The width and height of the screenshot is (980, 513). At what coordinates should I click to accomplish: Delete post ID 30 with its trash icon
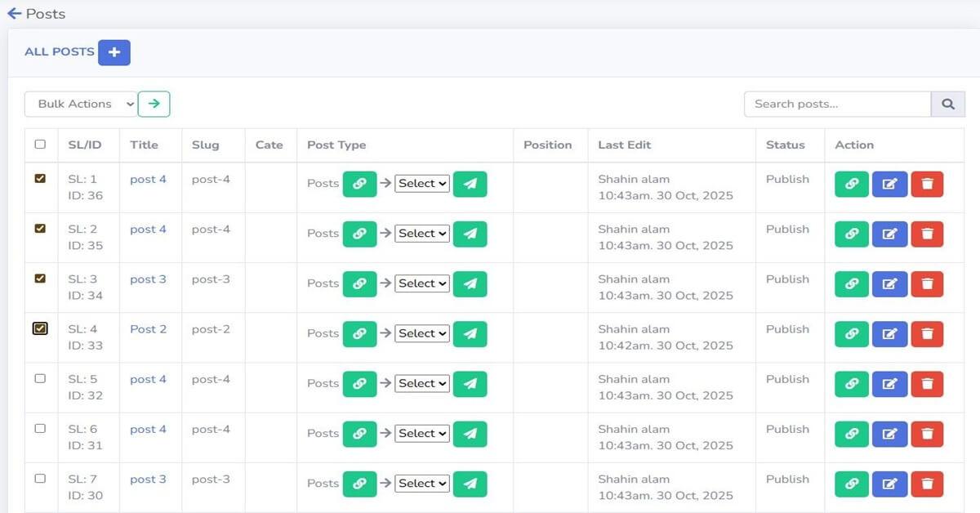[x=927, y=484]
